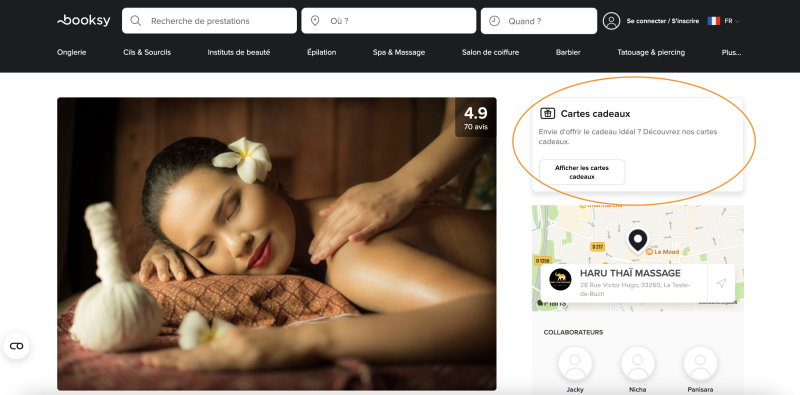Click the HARU THAÏ MASSAGE name on map card
The width and height of the screenshot is (800, 395).
coord(630,273)
